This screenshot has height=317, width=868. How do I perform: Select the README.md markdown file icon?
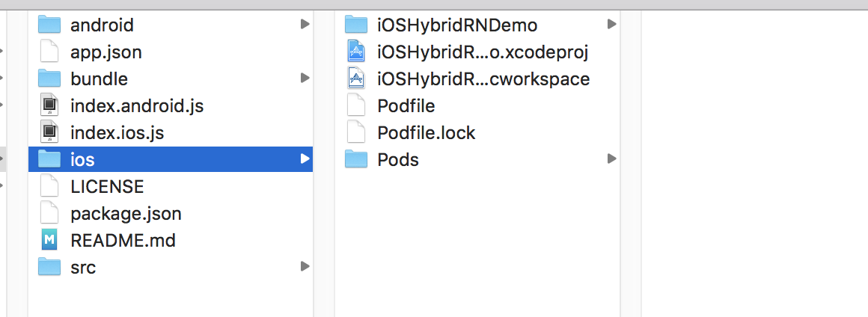(49, 240)
